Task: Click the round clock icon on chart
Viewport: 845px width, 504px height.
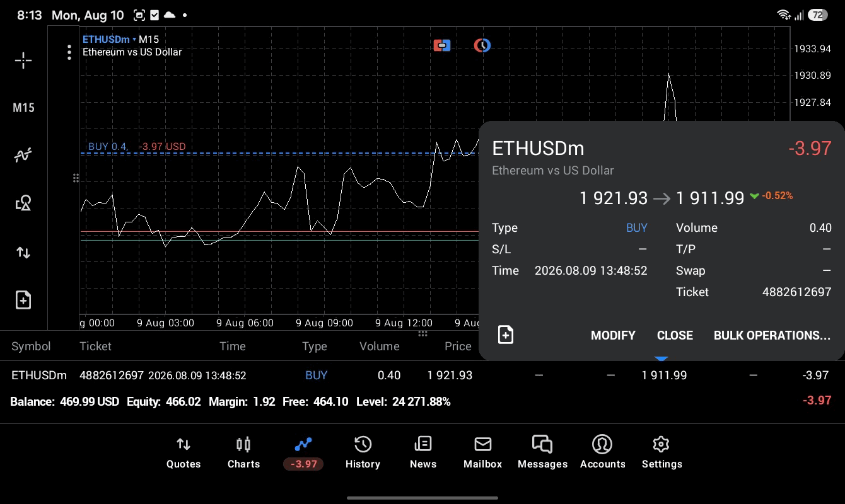Action: (482, 45)
